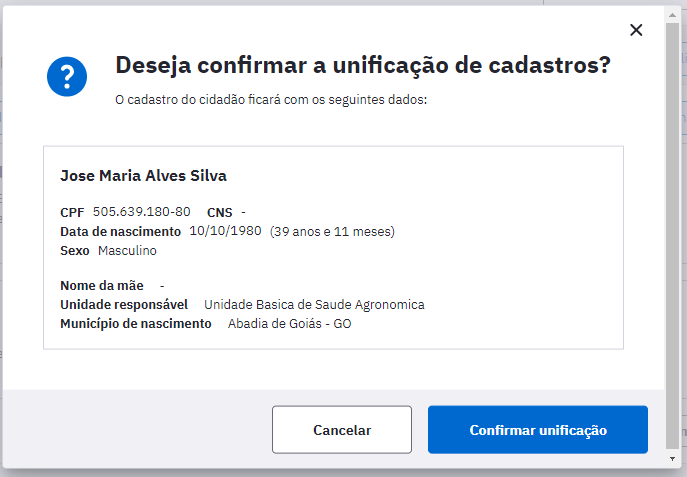Confirm with the Confirmar unificação button
687x477 pixels.
[538, 430]
